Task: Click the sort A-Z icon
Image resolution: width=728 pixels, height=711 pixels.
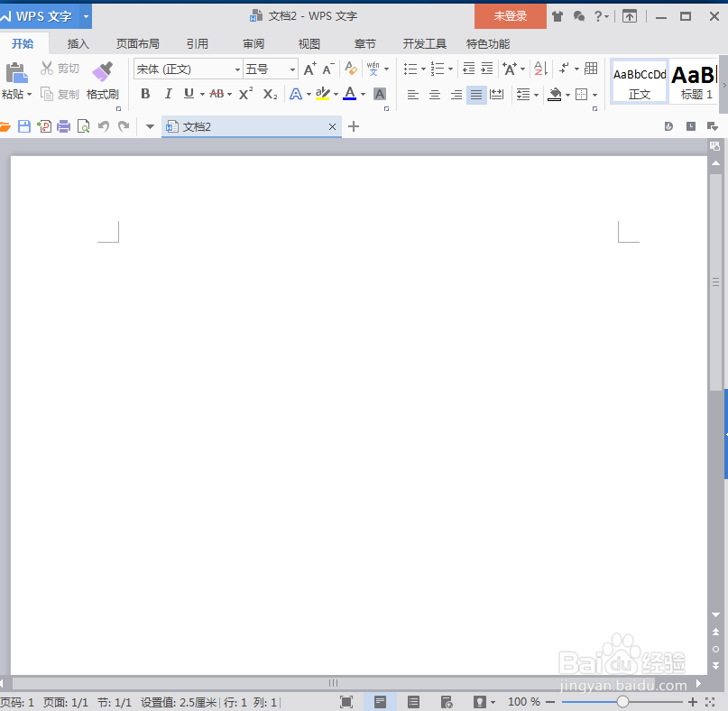Action: (x=540, y=69)
